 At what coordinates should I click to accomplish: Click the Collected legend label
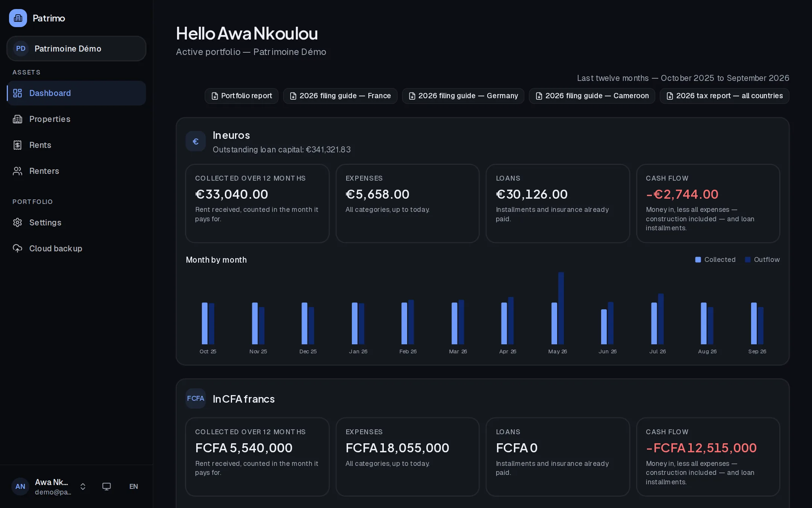tap(720, 260)
